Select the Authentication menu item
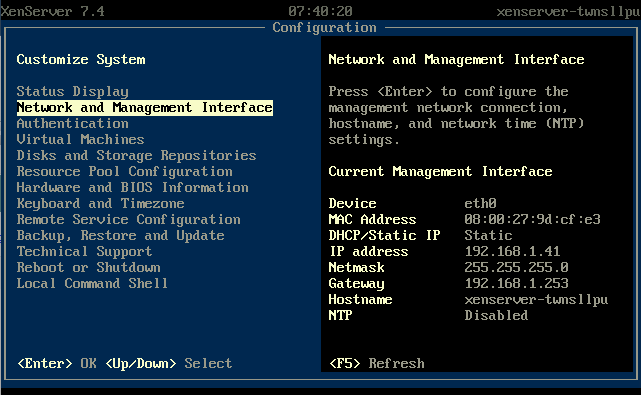This screenshot has height=395, width=641. [x=72, y=123]
